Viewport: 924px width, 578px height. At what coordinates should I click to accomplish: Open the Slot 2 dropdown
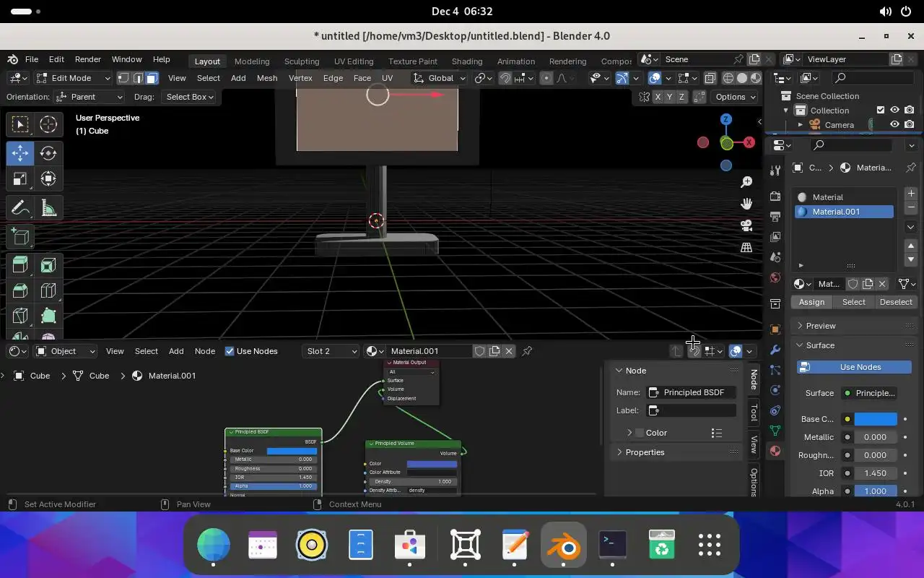pos(331,351)
